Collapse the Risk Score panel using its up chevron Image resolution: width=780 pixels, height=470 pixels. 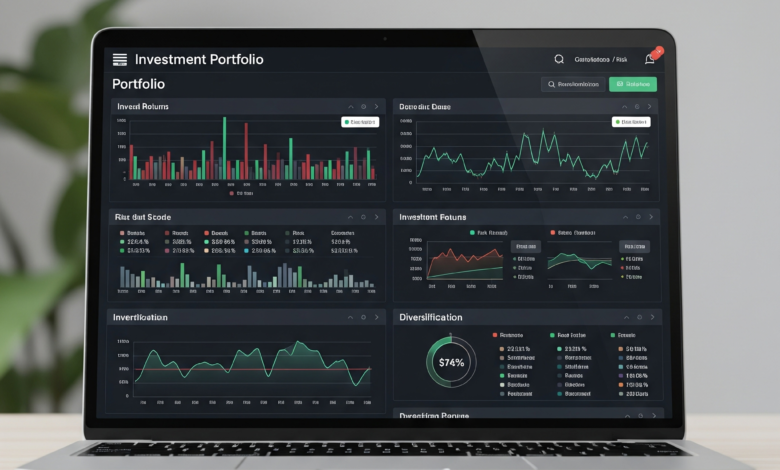349,216
